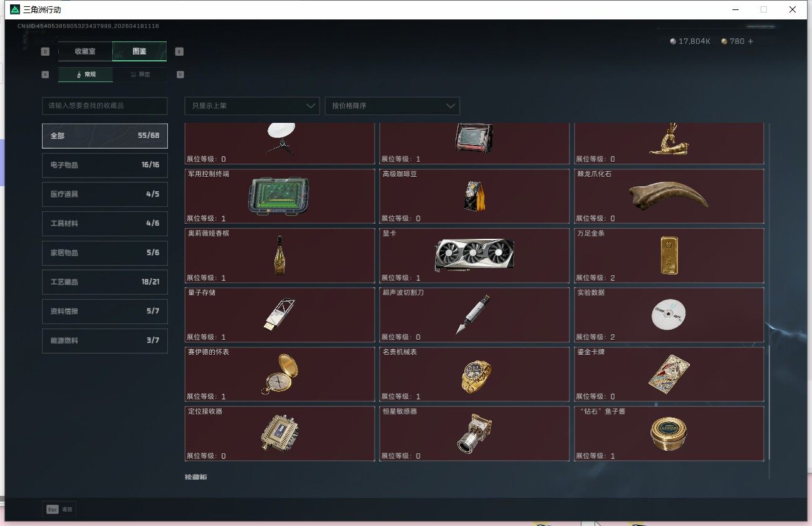812x526 pixels.
Task: Open the 限定 sub-tab
Action: click(140, 75)
